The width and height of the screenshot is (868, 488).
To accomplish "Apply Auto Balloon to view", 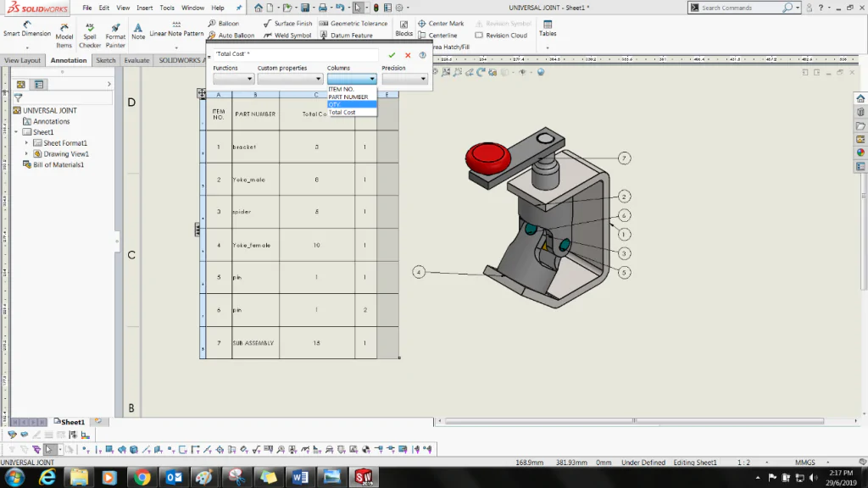I will (x=231, y=35).
